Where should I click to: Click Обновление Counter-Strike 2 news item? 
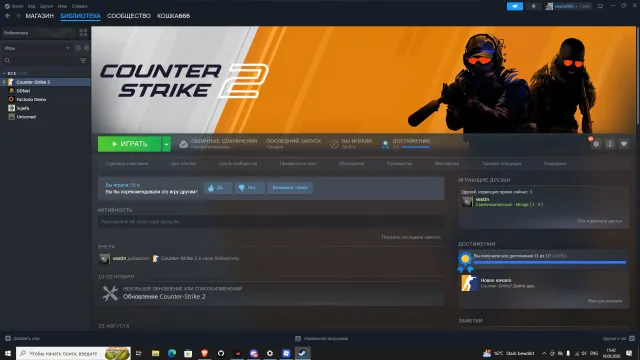[x=271, y=293]
